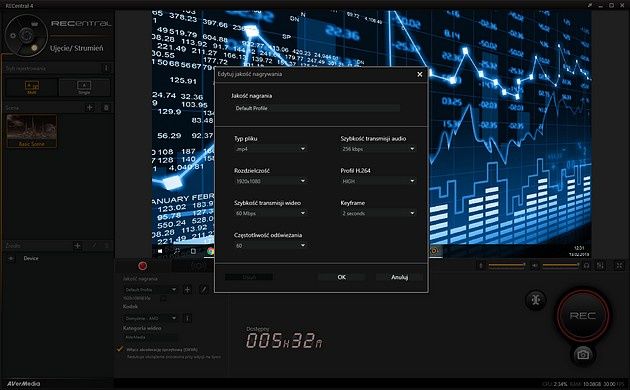Select the Basic Scene thumbnail
The width and height of the screenshot is (630, 390).
click(x=31, y=131)
